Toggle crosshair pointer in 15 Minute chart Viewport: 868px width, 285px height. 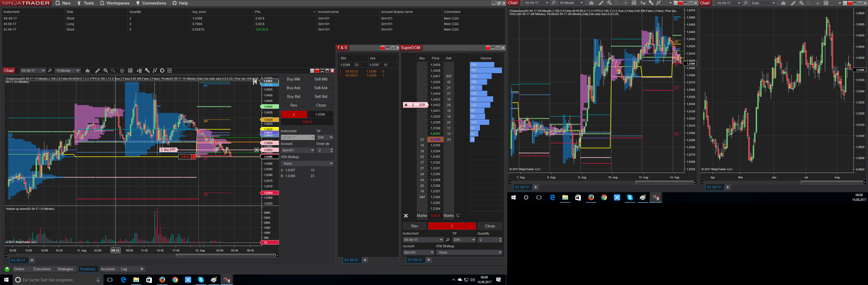[122, 71]
